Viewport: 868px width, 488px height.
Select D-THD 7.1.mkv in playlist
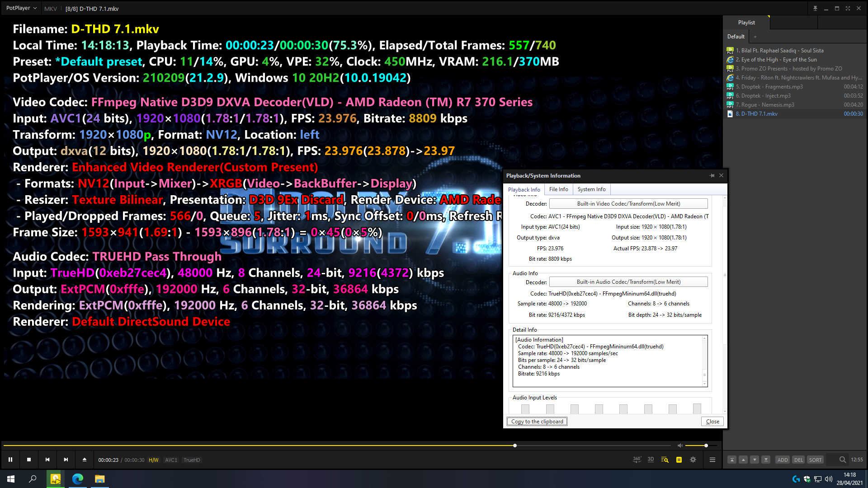[x=795, y=114]
